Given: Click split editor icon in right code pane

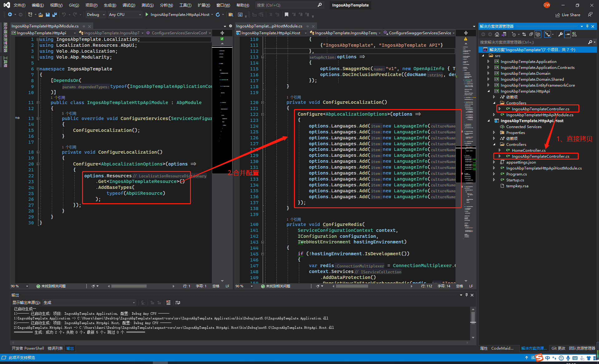Looking at the screenshot, I should tap(466, 33).
